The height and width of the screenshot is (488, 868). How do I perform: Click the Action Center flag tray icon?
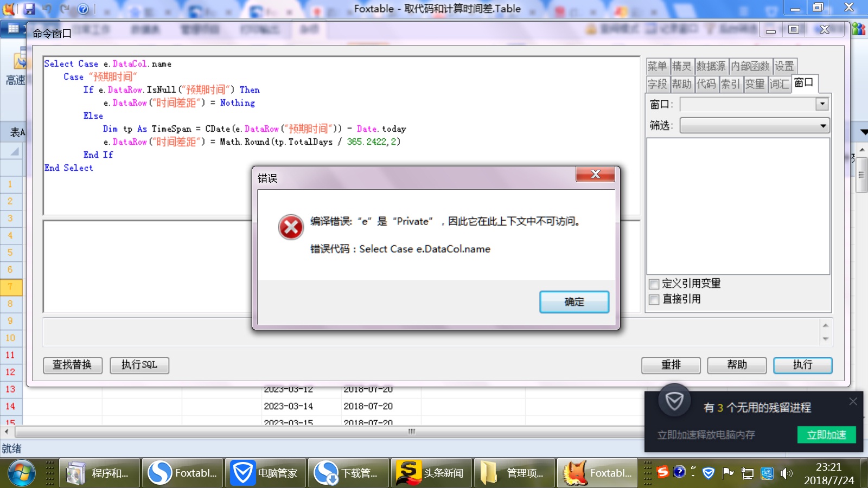(x=728, y=473)
